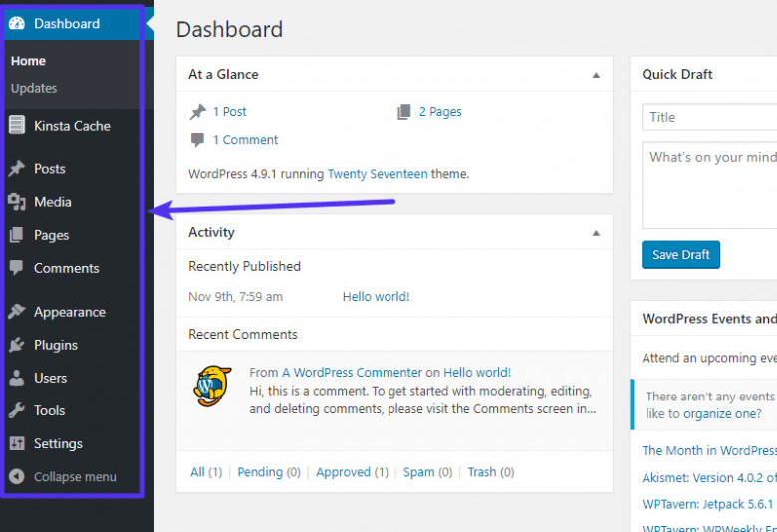Open the Updates submenu item
Viewport: 777px width, 532px height.
(34, 88)
